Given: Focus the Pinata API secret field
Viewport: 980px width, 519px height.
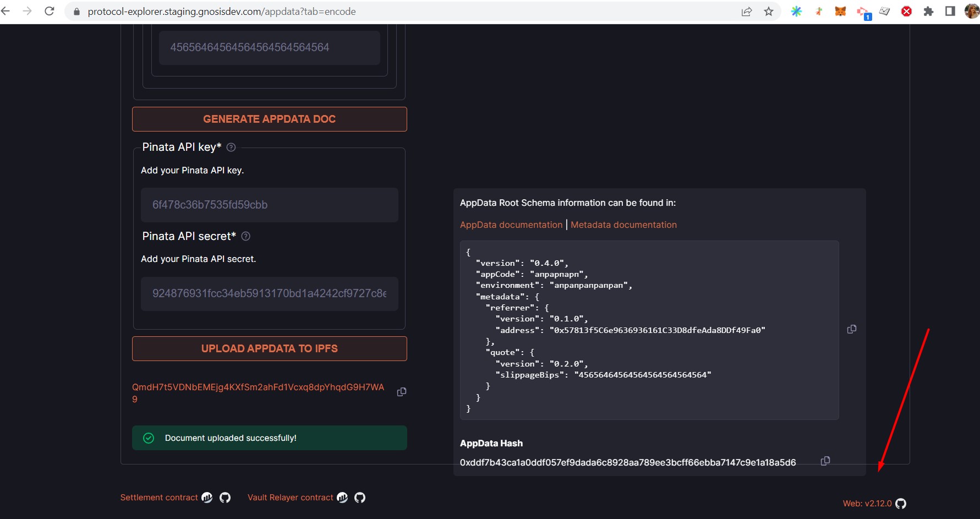Looking at the screenshot, I should [270, 293].
